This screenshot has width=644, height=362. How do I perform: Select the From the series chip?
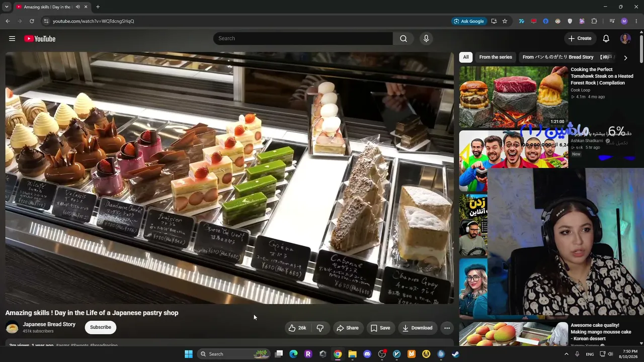pyautogui.click(x=496, y=57)
